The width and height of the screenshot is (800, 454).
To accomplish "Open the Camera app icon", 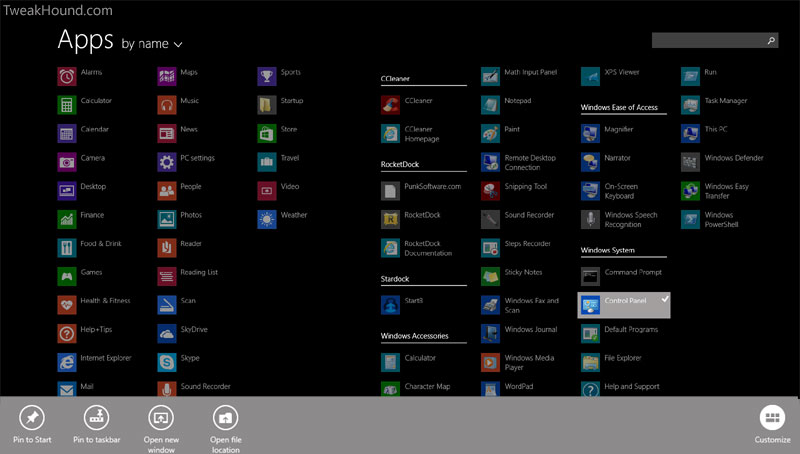I will tap(67, 162).
